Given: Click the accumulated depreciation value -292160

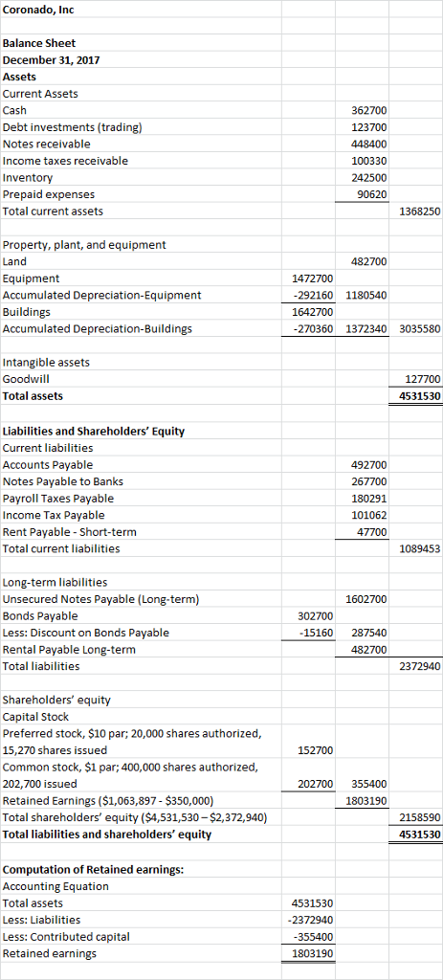Looking at the screenshot, I should [314, 296].
